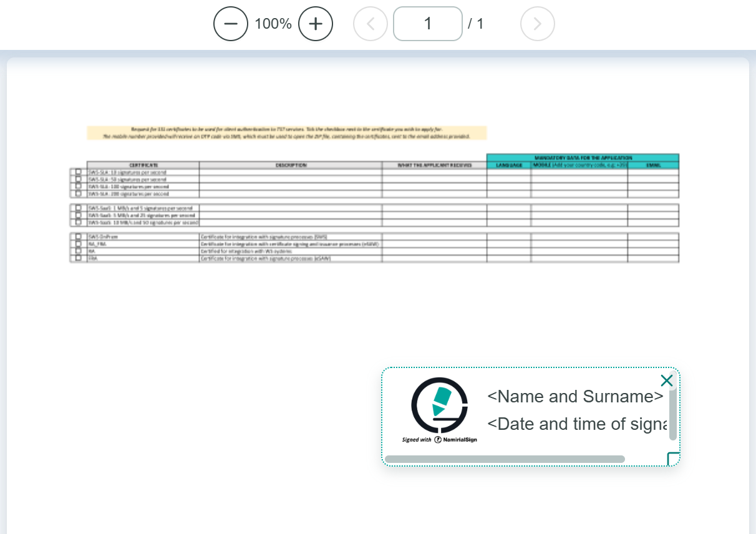Select the Name and Surname placeholder text
The width and height of the screenshot is (756, 534).
pos(574,397)
